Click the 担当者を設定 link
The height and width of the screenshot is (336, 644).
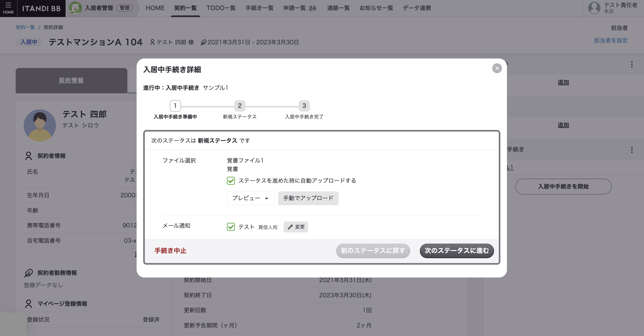pos(610,40)
